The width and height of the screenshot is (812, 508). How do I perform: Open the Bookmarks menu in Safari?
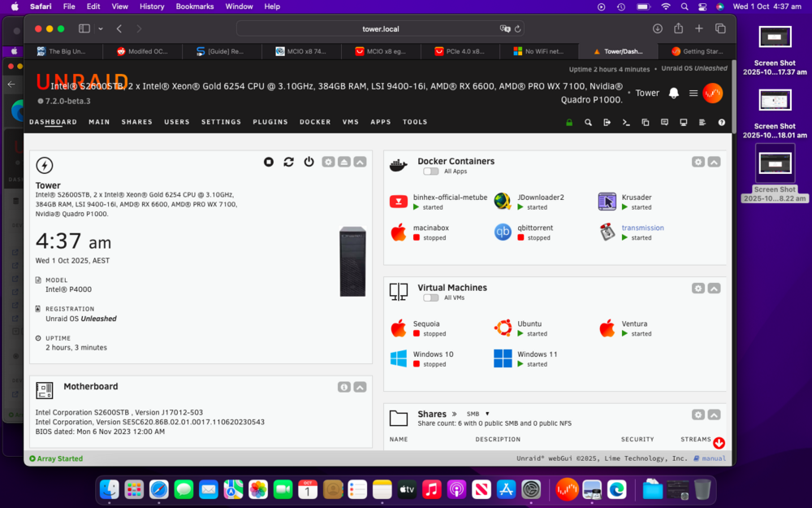[x=195, y=7]
